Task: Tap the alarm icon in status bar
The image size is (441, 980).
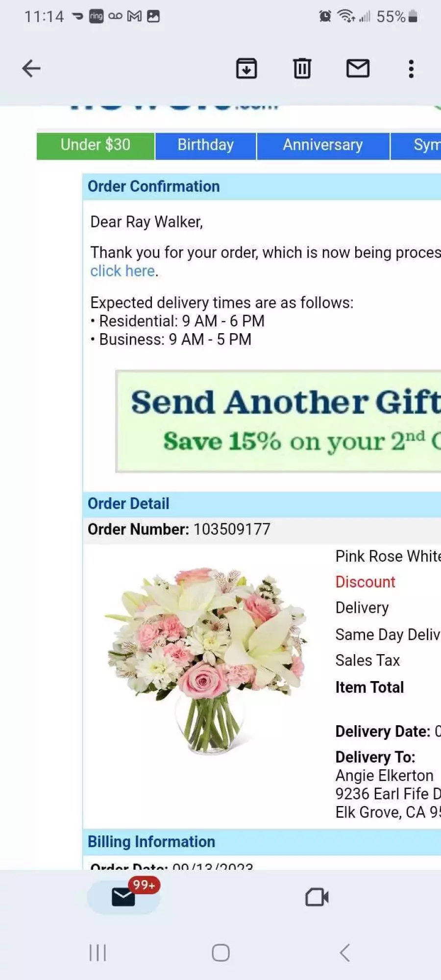Action: point(325,16)
